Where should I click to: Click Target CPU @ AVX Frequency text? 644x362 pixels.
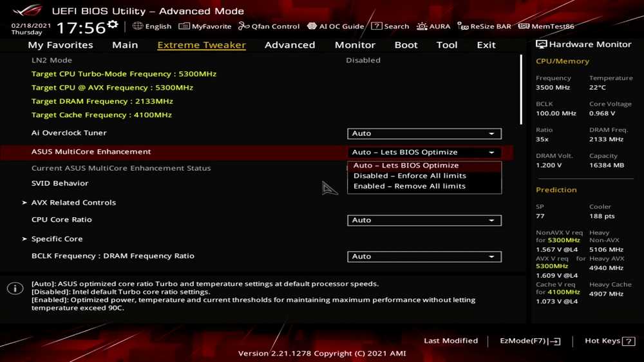click(112, 88)
